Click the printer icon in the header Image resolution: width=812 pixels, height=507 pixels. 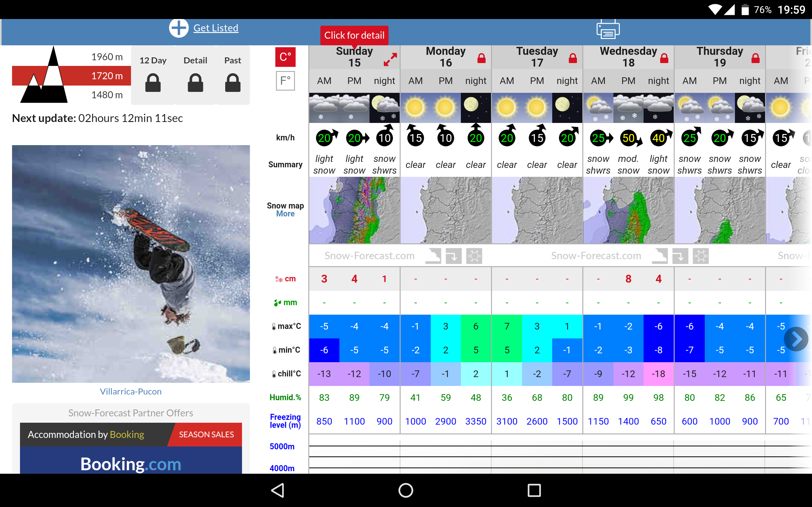(608, 29)
